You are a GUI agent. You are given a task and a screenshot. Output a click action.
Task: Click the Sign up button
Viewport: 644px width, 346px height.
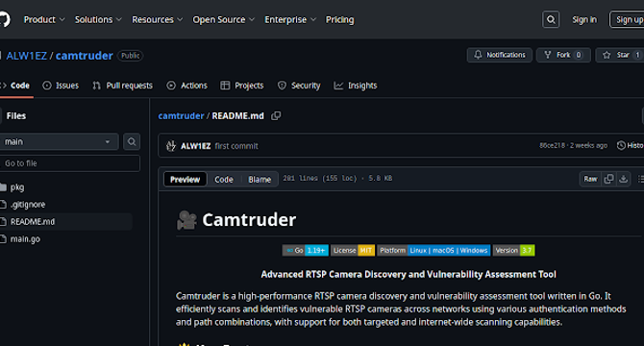(x=628, y=19)
